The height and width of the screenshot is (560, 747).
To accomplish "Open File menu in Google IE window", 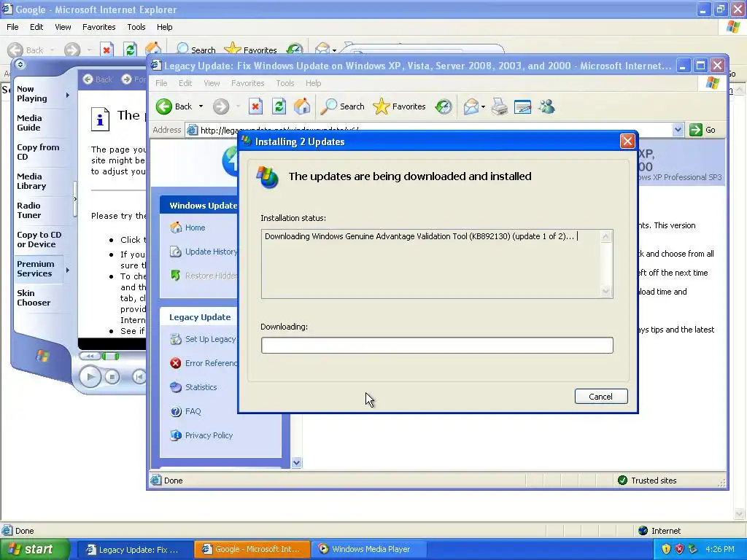I will pyautogui.click(x=12, y=27).
